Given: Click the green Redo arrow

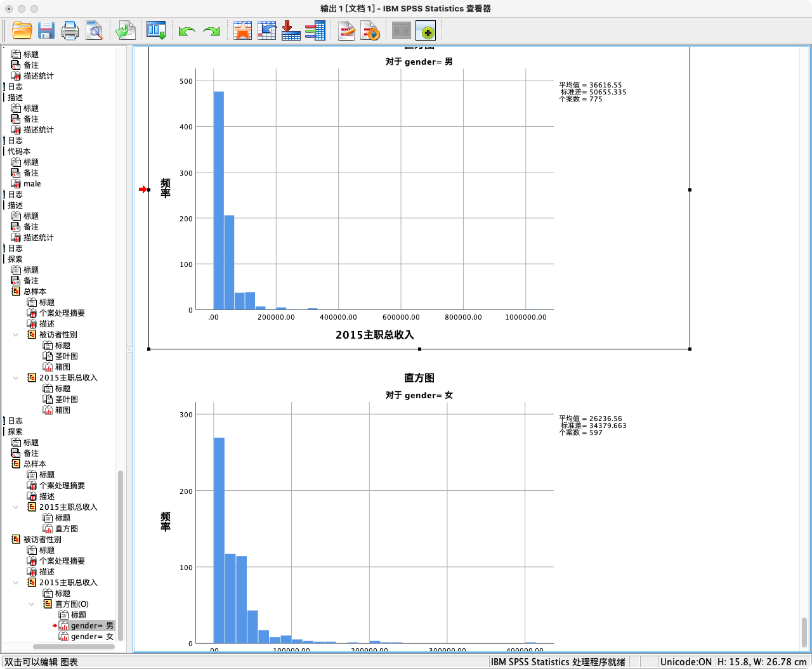Looking at the screenshot, I should tap(211, 30).
